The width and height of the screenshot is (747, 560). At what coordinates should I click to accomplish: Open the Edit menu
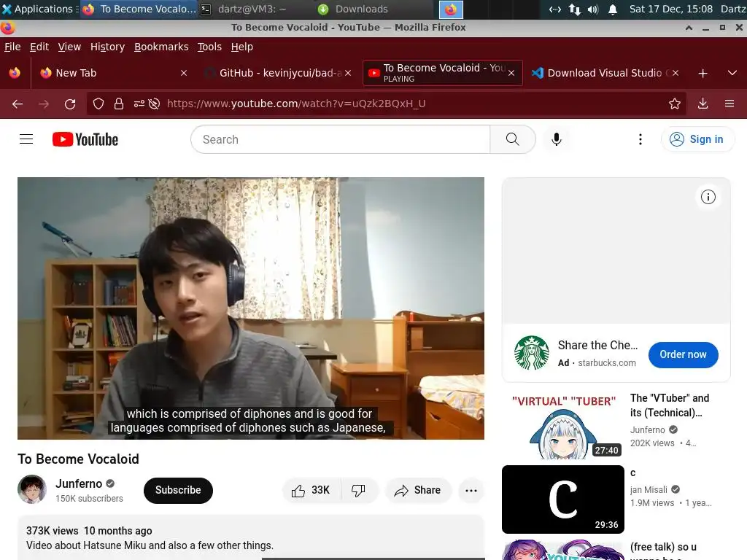39,47
